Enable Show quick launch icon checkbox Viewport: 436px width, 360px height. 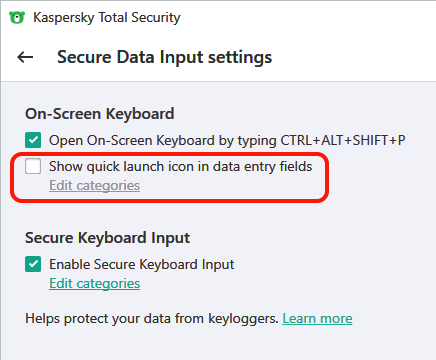[x=33, y=166]
